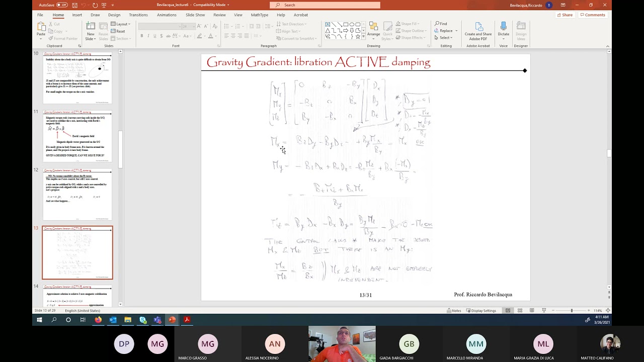Select the star shape in gallery
Viewport: 644px width, 362px height.
(358, 36)
